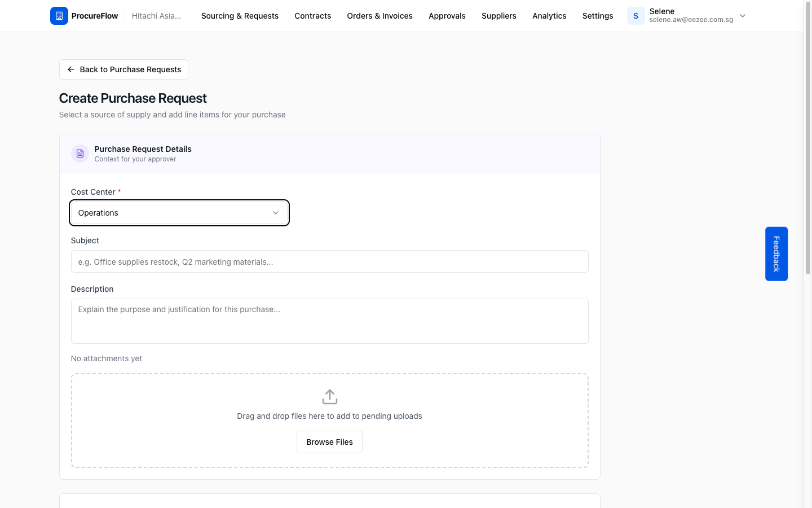Expand the user account chevron menu
This screenshot has width=812, height=508.
pos(743,16)
